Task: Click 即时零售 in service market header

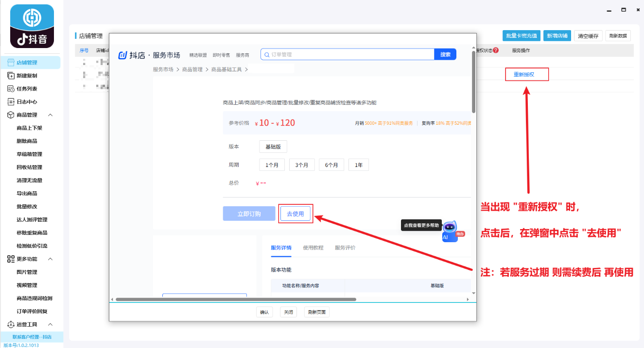Action: point(221,55)
